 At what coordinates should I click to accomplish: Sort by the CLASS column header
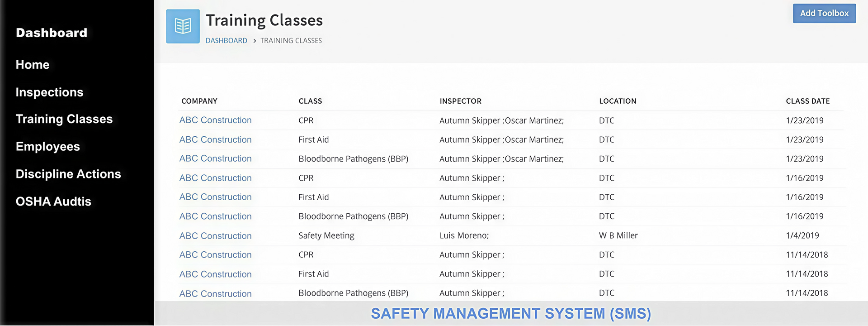[x=310, y=101]
